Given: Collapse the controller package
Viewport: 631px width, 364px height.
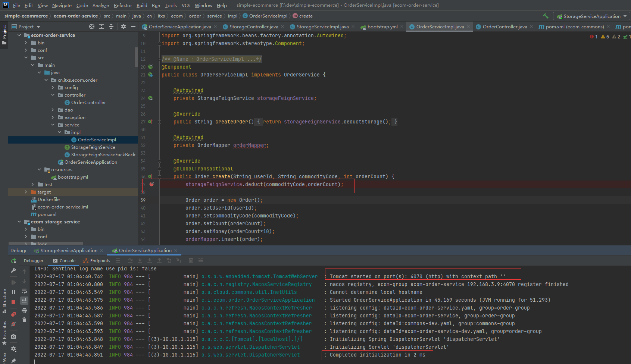Looking at the screenshot, I should pos(53,95).
